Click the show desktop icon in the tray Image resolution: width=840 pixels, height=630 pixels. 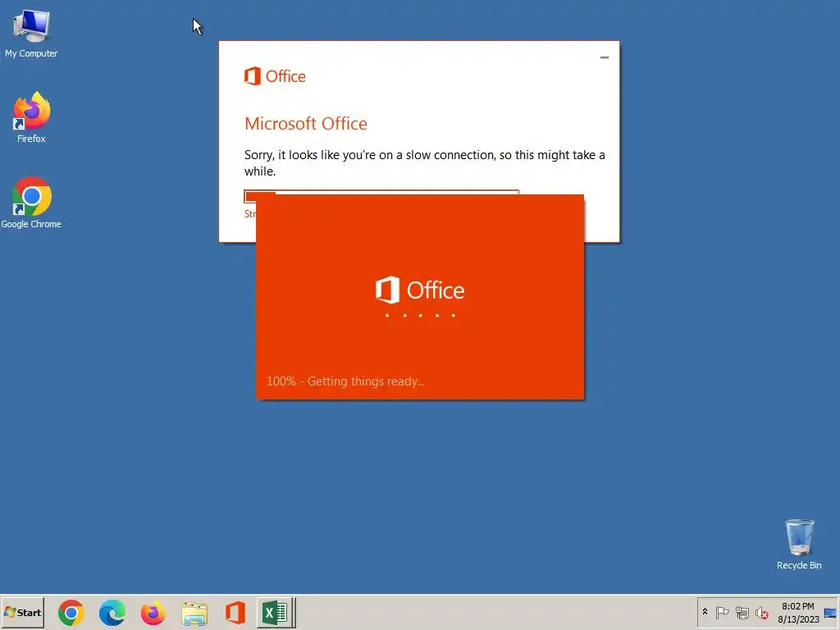pyautogui.click(x=830, y=613)
